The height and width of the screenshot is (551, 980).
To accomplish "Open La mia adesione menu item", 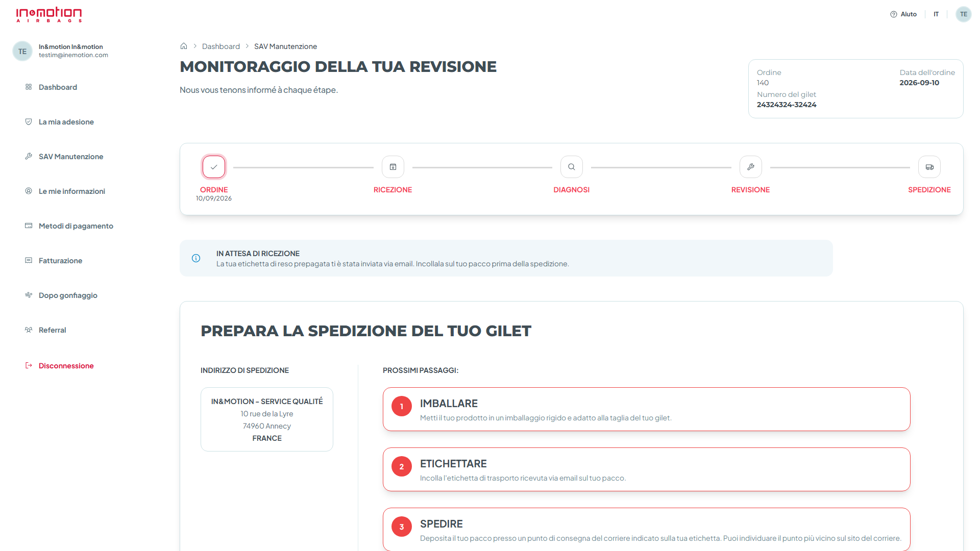I will pos(66,122).
